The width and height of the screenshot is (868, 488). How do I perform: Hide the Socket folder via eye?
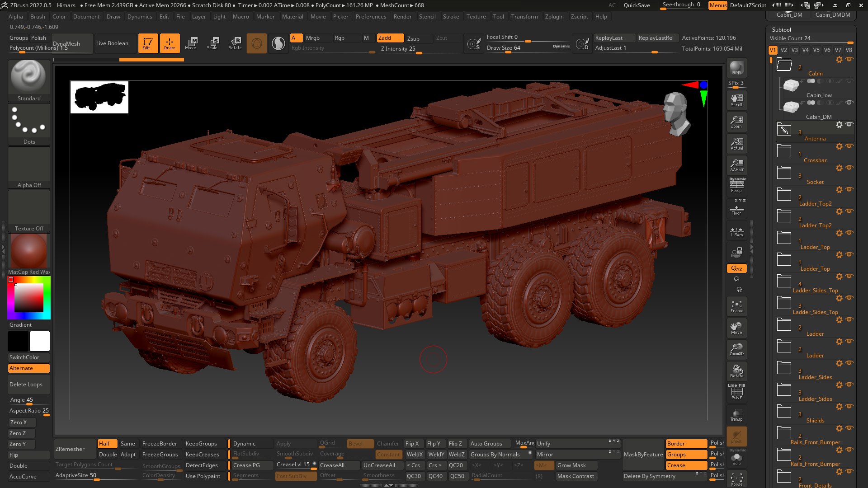click(x=849, y=168)
